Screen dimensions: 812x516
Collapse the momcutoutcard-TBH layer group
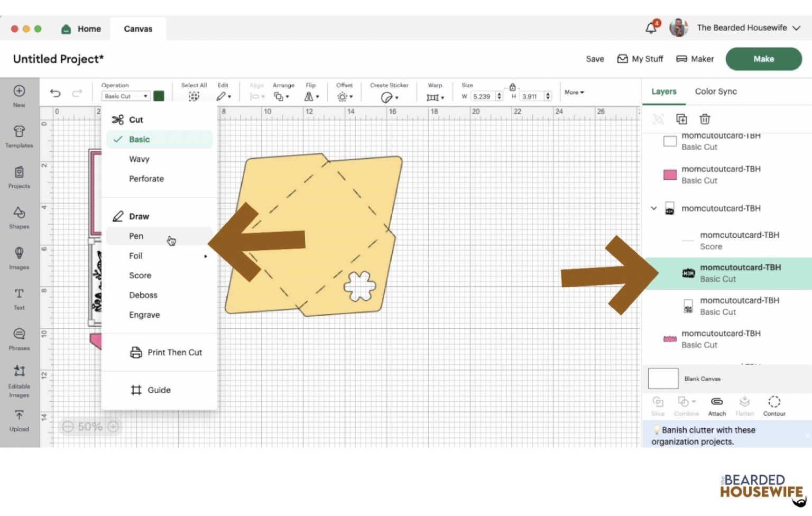pos(654,208)
